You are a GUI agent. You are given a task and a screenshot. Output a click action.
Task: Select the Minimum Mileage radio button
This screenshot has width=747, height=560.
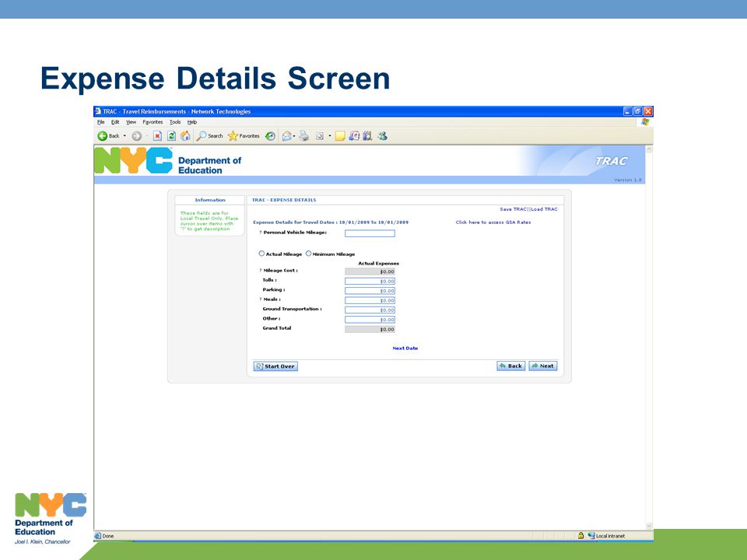pos(308,254)
